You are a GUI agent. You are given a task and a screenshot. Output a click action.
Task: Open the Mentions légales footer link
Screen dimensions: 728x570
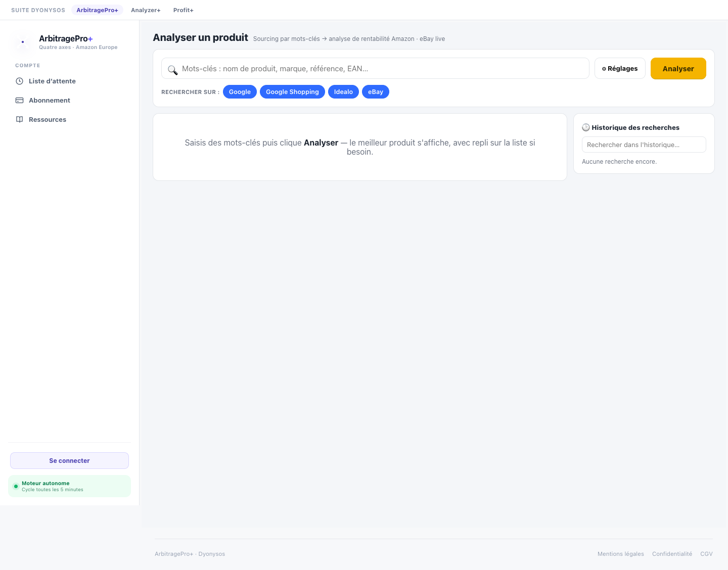(621, 554)
